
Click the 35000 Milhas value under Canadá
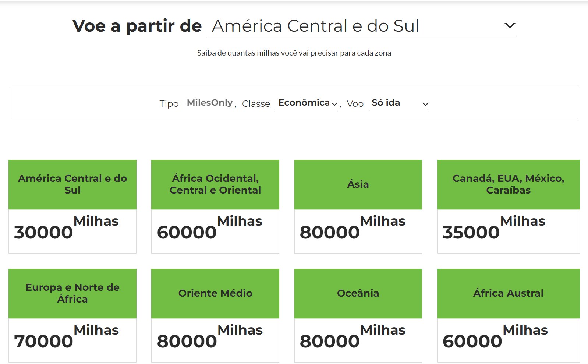pos(494,228)
